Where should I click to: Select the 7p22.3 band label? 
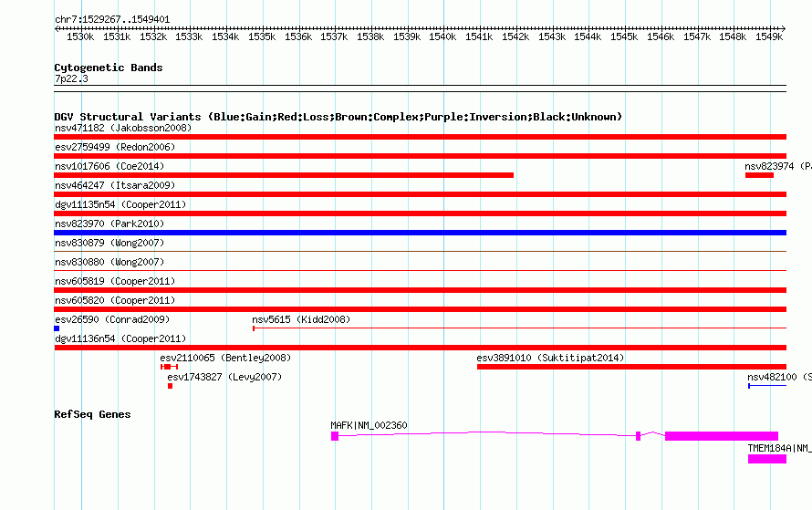click(71, 78)
